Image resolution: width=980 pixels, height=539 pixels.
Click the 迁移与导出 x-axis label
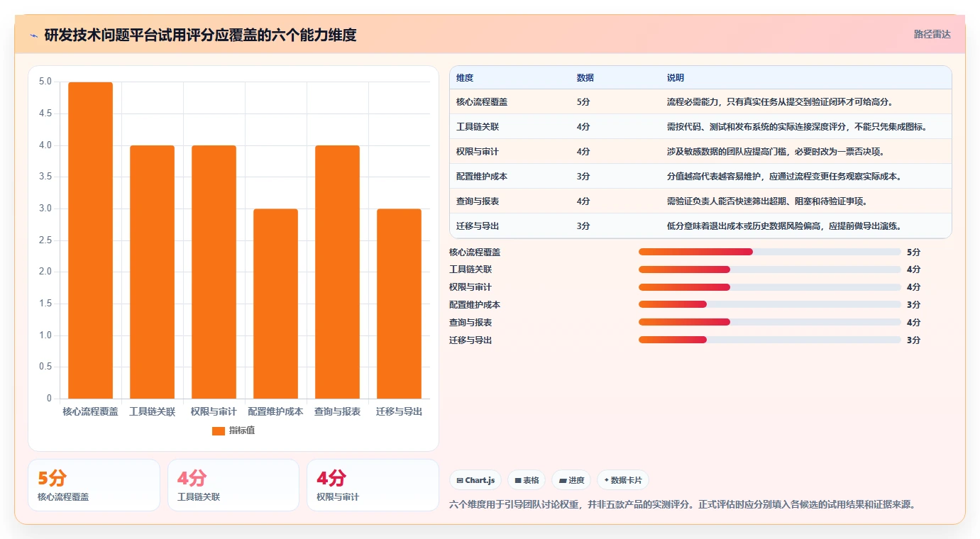399,411
